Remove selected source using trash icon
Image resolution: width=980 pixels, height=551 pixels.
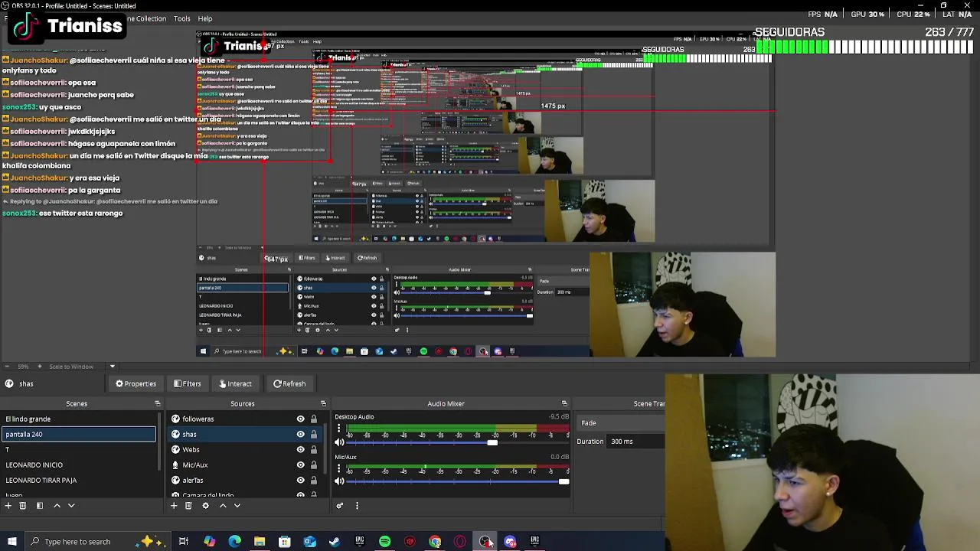point(188,505)
